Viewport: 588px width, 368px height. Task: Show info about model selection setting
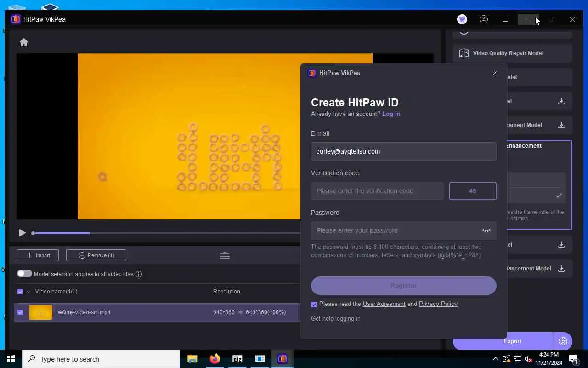[x=139, y=274]
